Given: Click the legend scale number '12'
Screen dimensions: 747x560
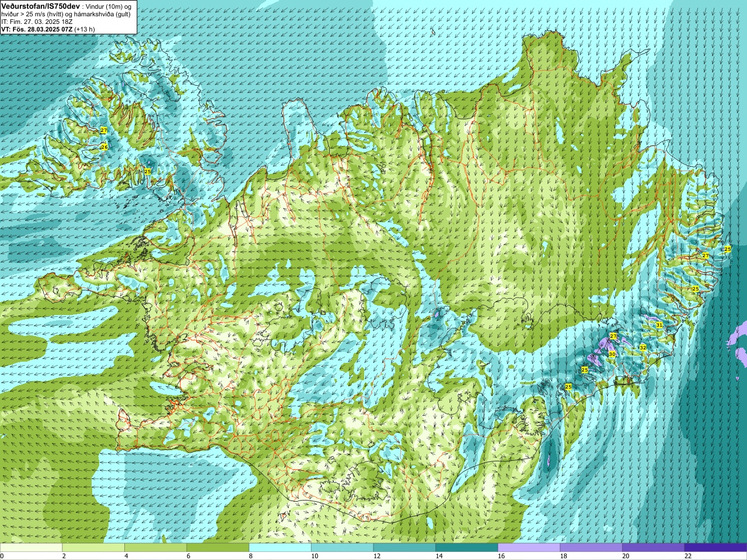Looking at the screenshot, I should coord(377,556).
